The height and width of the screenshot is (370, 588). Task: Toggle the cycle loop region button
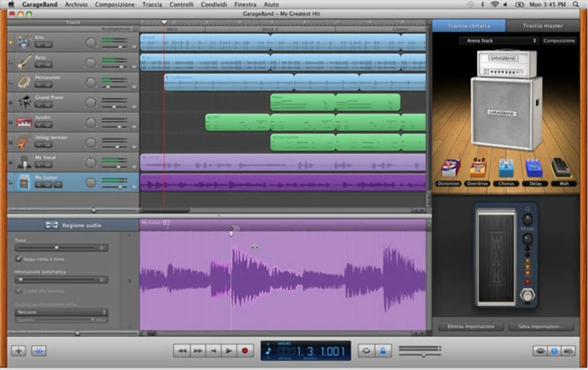[365, 350]
